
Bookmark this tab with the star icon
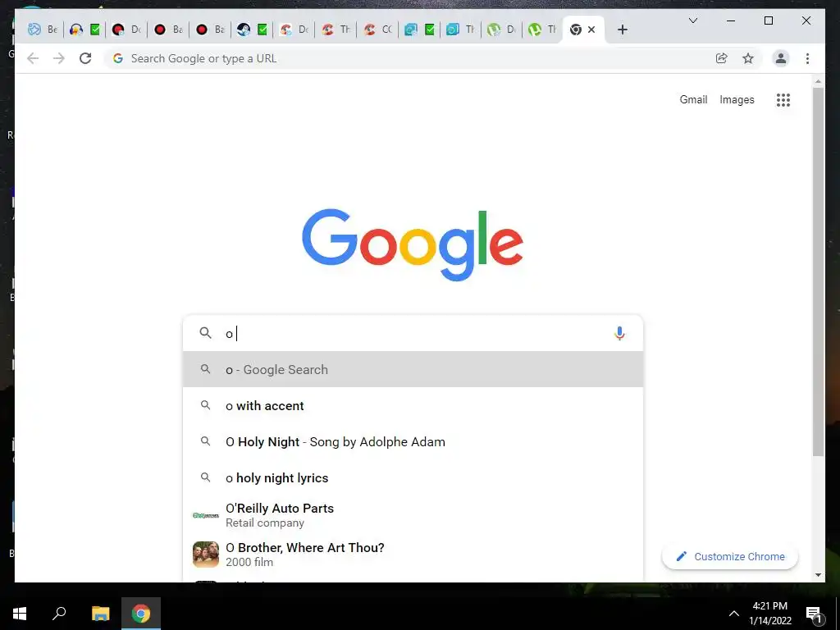(x=748, y=58)
